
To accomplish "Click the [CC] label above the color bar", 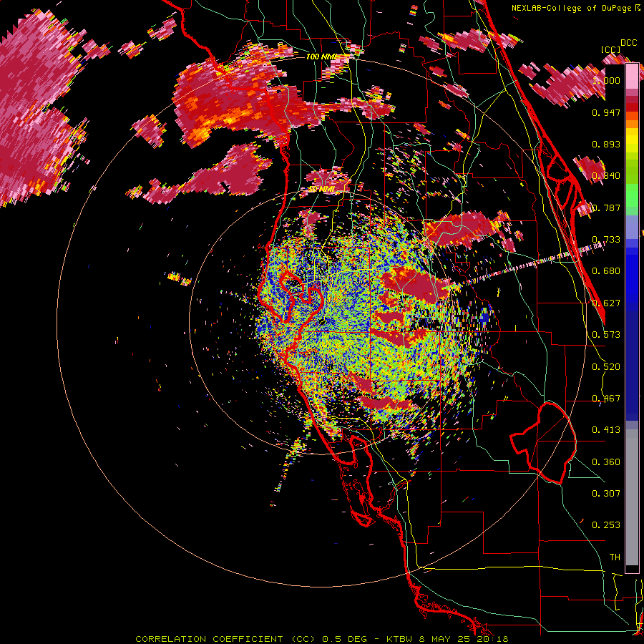I will tap(611, 49).
